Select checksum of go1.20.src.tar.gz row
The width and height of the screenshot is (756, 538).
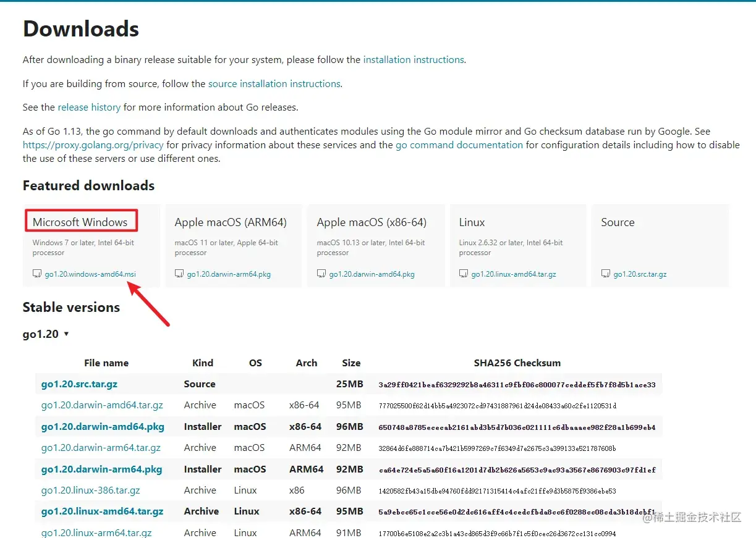pyautogui.click(x=517, y=385)
